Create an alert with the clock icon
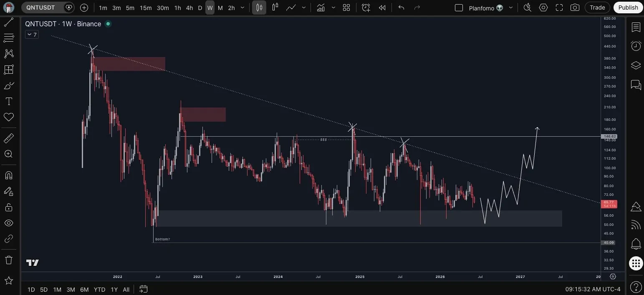644x295 pixels. click(x=366, y=7)
